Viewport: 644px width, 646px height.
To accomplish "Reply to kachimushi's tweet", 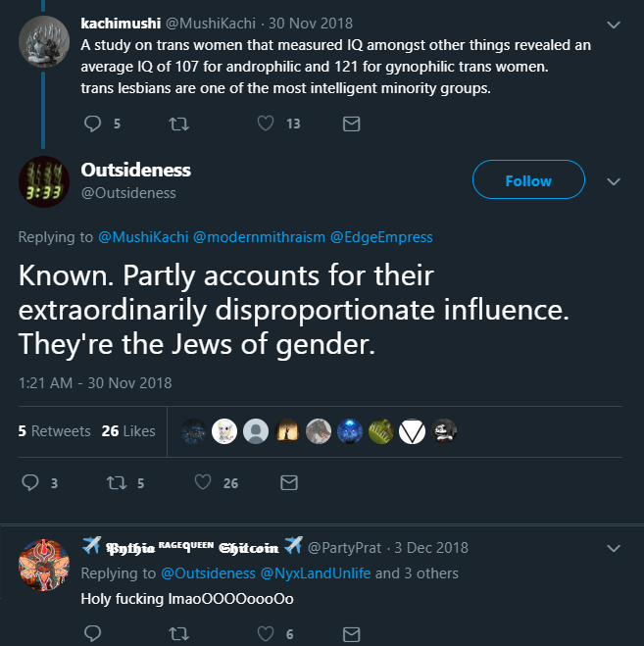I will pos(94,124).
